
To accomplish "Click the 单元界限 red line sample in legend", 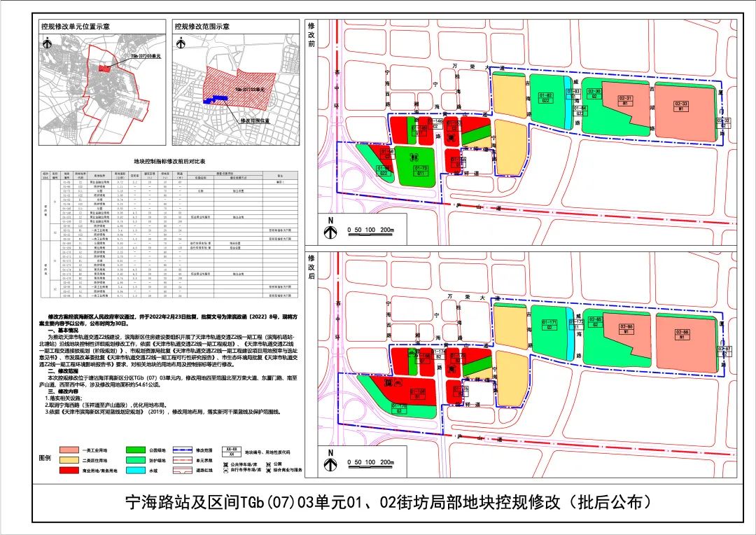I will click(183, 460).
